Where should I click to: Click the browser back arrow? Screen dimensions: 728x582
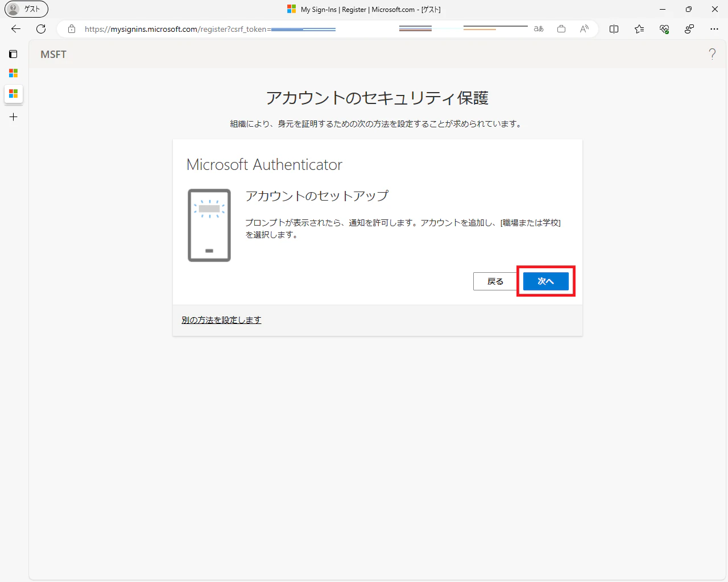[16, 29]
